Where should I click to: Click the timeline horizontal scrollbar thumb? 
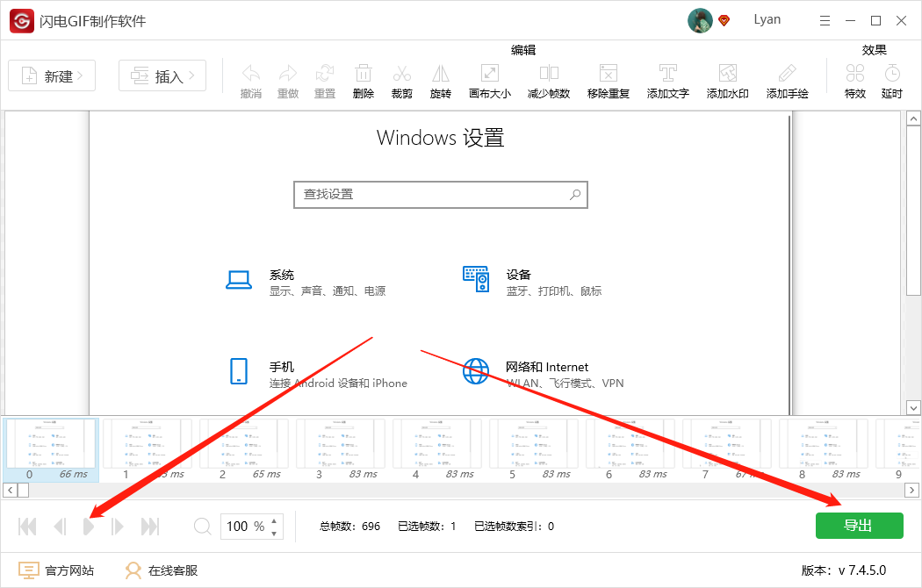point(23,490)
